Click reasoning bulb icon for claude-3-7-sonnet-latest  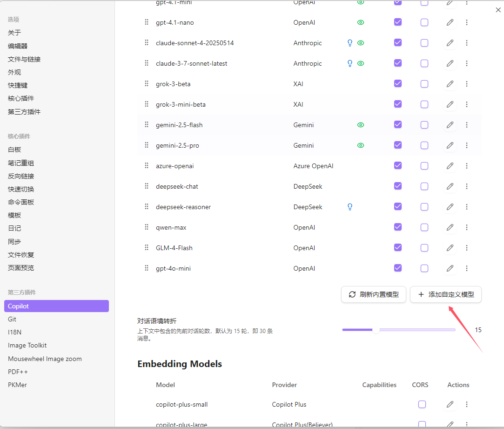tap(350, 63)
